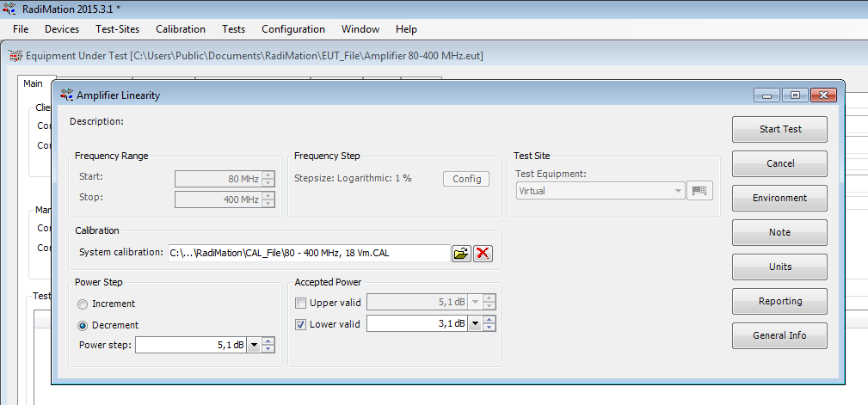Enable the Upper valid checkbox
This screenshot has width=868, height=405.
coord(300,303)
